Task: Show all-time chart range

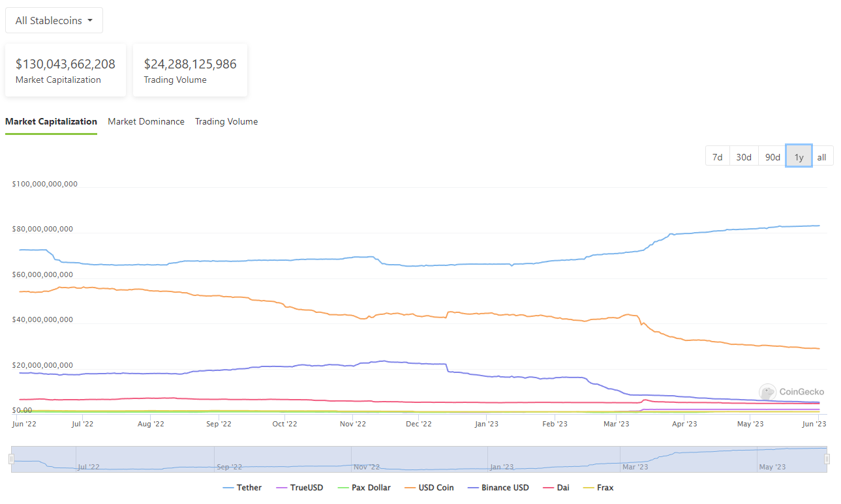Action: click(822, 156)
